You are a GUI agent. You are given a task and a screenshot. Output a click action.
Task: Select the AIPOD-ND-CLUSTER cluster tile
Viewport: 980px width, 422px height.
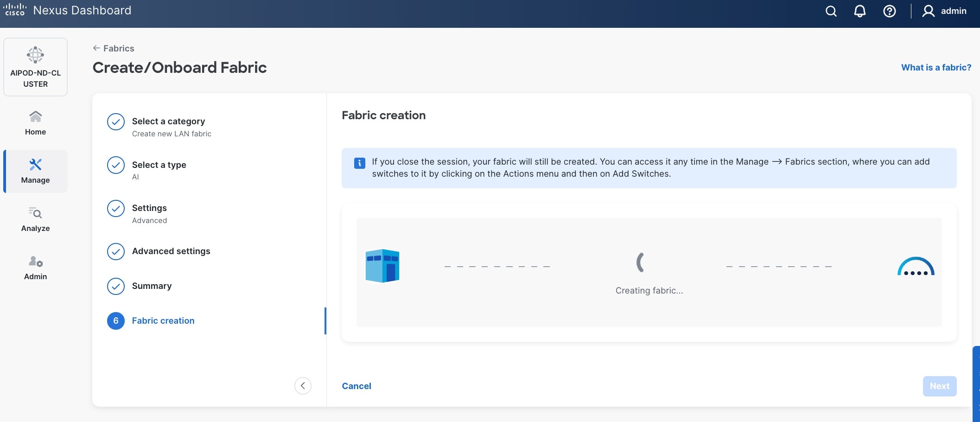[x=35, y=67]
